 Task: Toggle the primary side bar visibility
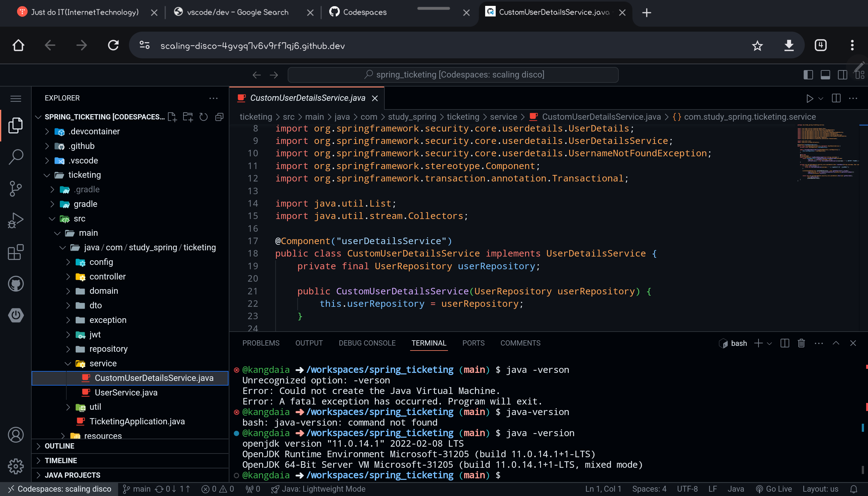pyautogui.click(x=808, y=75)
